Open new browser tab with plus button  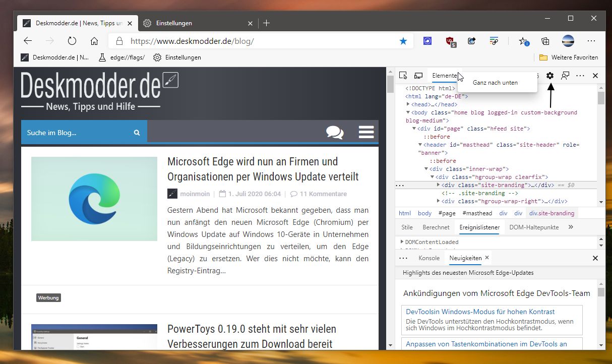[267, 23]
